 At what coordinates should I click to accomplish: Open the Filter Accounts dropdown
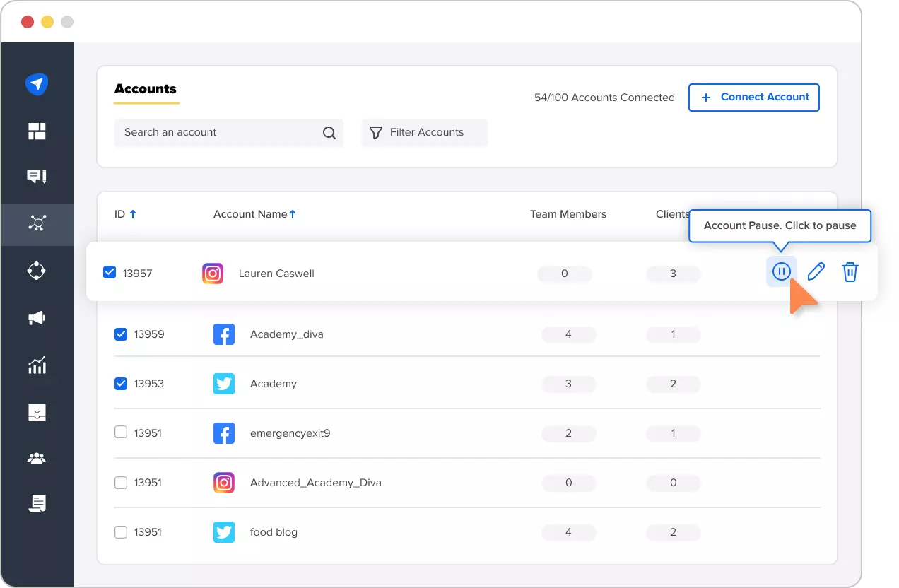coord(425,132)
